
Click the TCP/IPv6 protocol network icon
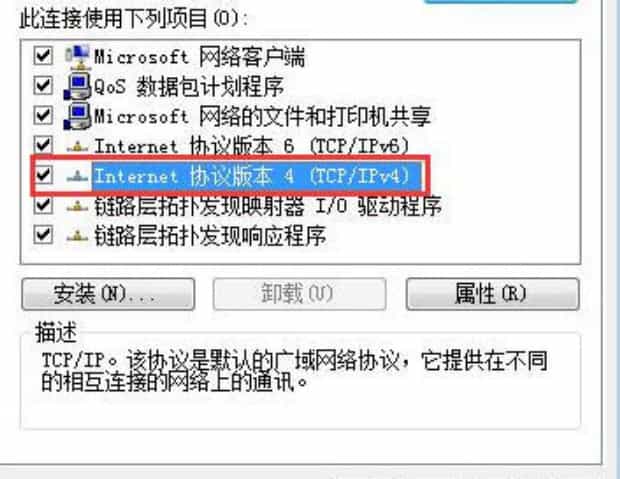(x=78, y=147)
